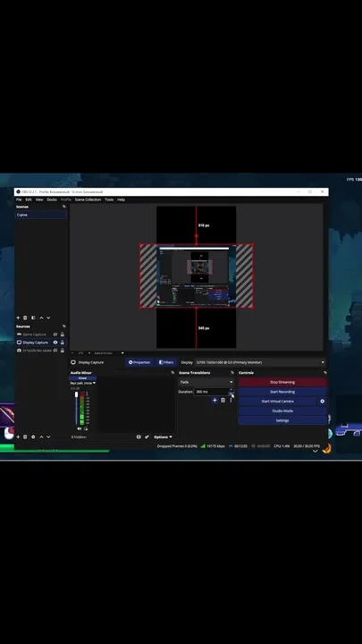The width and height of the screenshot is (362, 644).
Task: Remove scene using Scenes trash icon
Action: (25, 318)
